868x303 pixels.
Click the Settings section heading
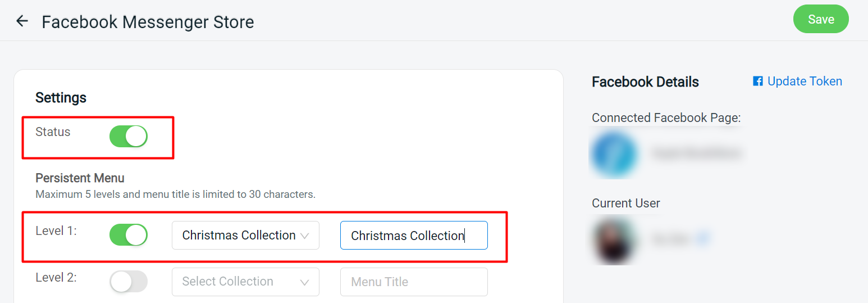(x=61, y=98)
